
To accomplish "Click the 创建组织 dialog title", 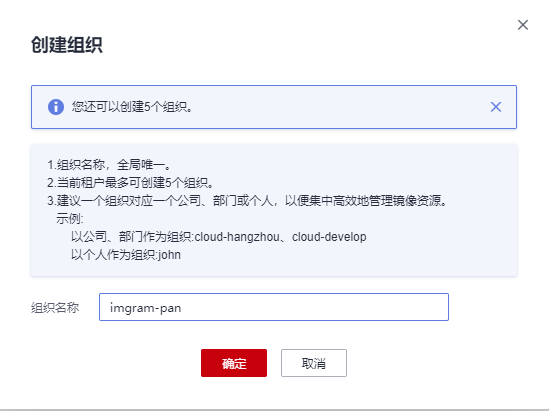I will (67, 45).
